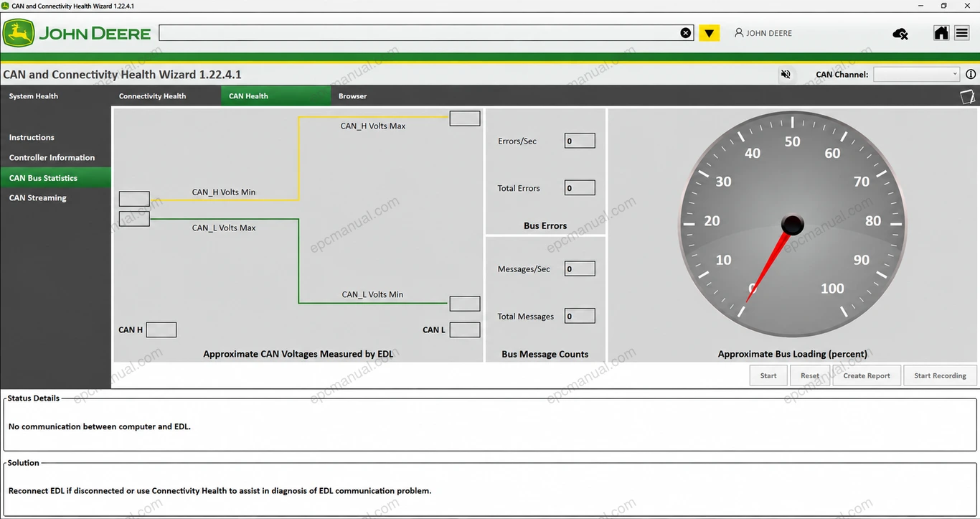Click the Total Errors value field
Image resolution: width=980 pixels, height=519 pixels.
tap(580, 188)
